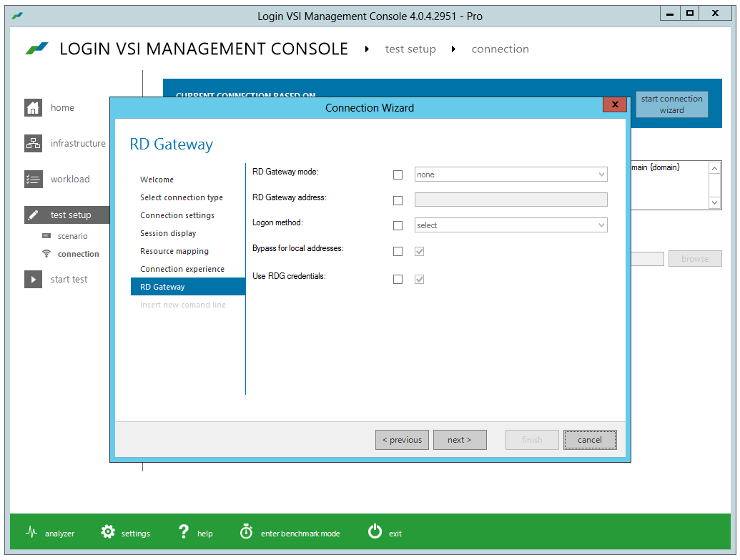The height and width of the screenshot is (560, 740).
Task: Click the scroll down arrow in domain list
Action: click(x=714, y=202)
